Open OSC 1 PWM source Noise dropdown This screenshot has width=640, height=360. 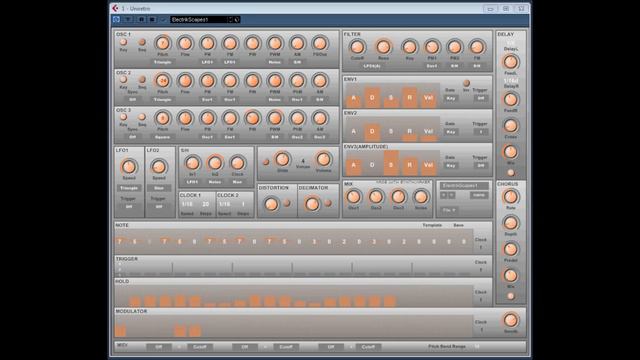click(x=275, y=62)
